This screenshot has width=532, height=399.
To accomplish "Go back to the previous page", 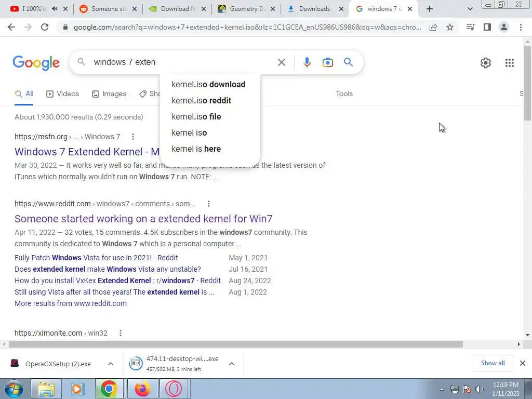I will 11,27.
